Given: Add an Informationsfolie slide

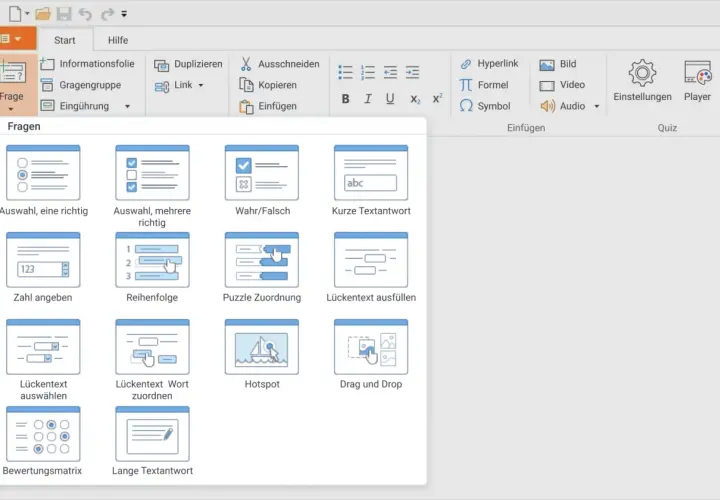Looking at the screenshot, I should coord(87,64).
